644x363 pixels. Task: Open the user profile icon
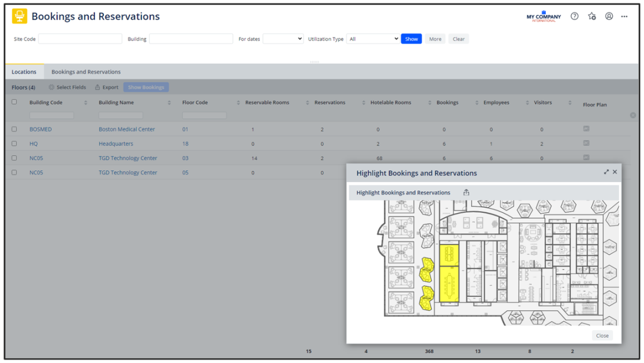click(609, 16)
